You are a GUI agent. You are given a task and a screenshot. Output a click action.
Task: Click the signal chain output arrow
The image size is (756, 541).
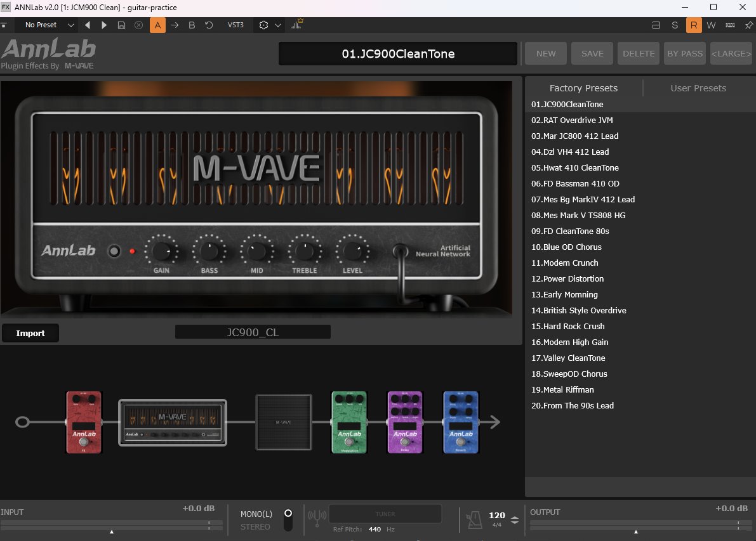494,422
